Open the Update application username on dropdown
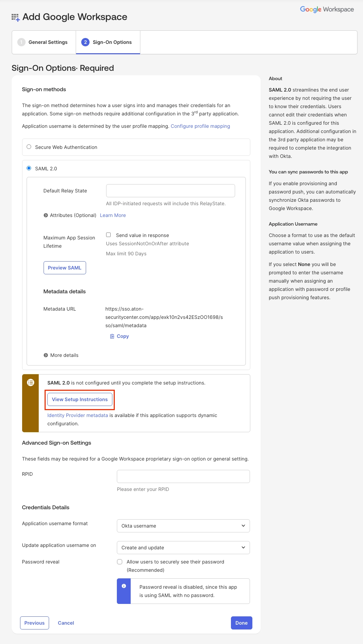Image resolution: width=363 pixels, height=644 pixels. coord(183,548)
